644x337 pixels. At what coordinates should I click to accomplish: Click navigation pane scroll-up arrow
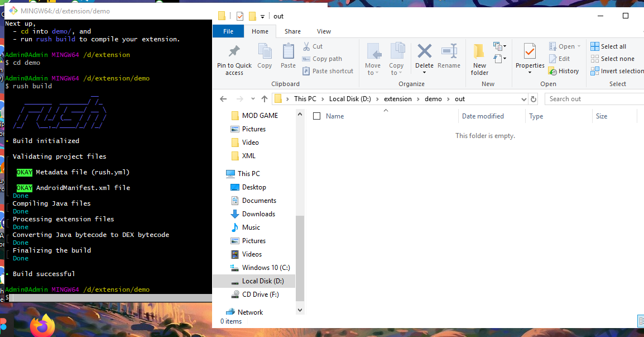pos(300,114)
